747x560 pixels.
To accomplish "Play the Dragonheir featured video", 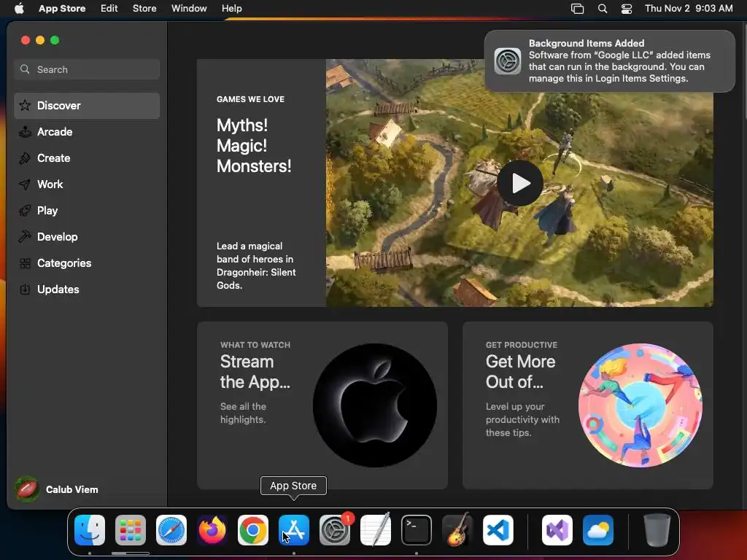I will [519, 183].
